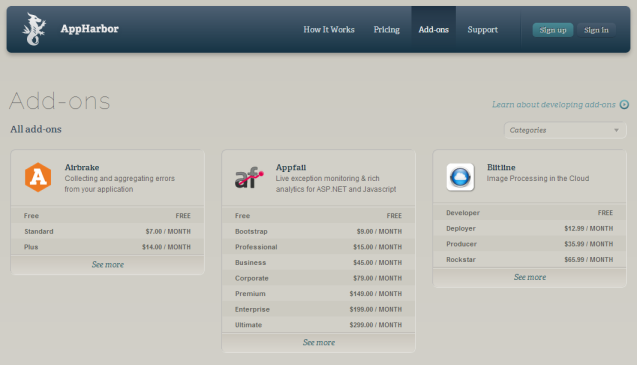
Task: Click See more under Airbrake
Action: (108, 265)
